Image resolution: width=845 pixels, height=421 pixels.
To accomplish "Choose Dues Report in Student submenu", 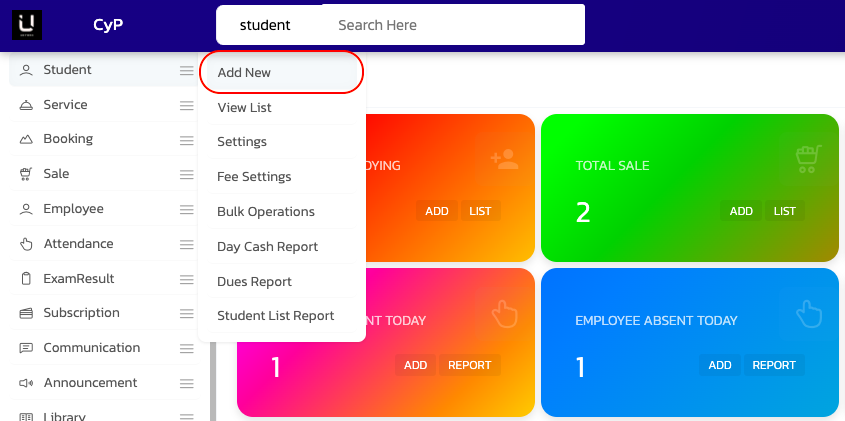I will [x=254, y=282].
